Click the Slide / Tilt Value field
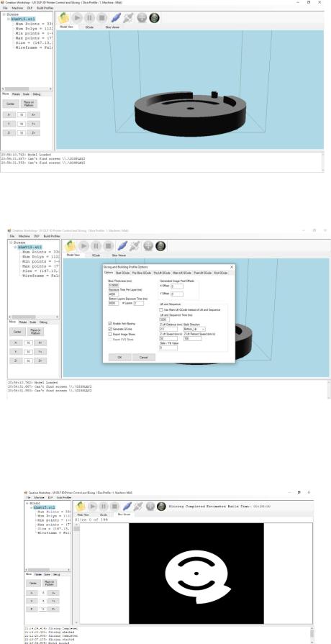The height and width of the screenshot is (644, 331). (168, 348)
